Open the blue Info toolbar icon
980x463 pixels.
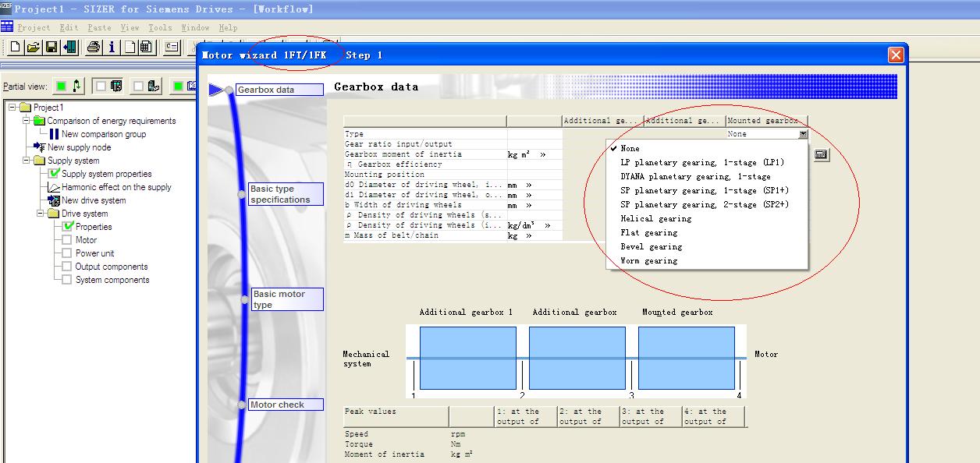click(112, 48)
